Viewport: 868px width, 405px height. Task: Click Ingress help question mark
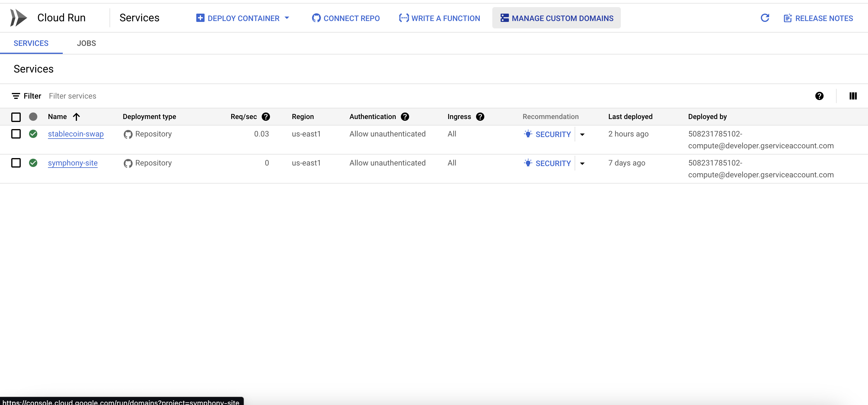pos(480,117)
